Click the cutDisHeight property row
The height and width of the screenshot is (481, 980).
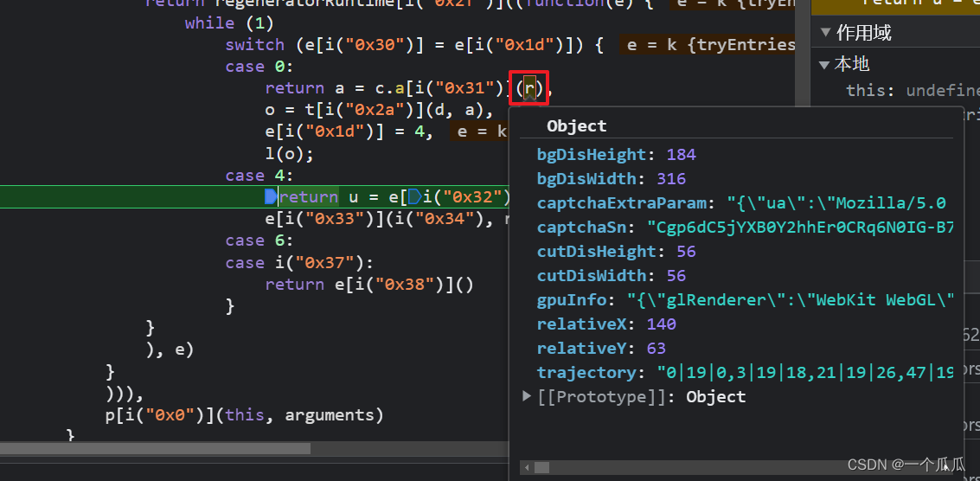[x=616, y=252]
